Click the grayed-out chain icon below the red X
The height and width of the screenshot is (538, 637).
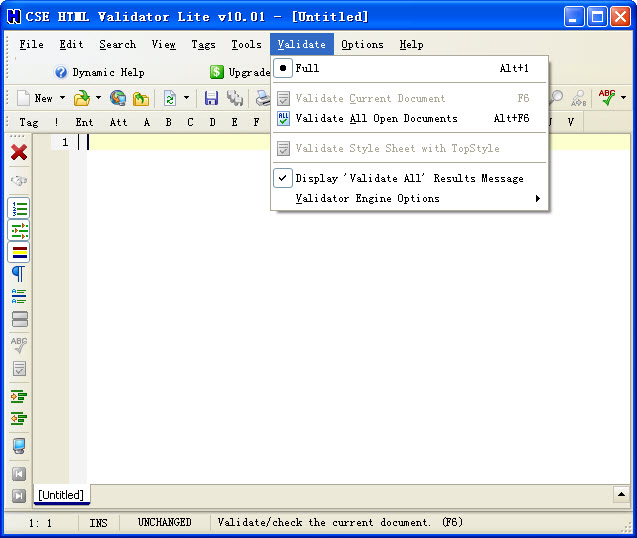[x=19, y=180]
